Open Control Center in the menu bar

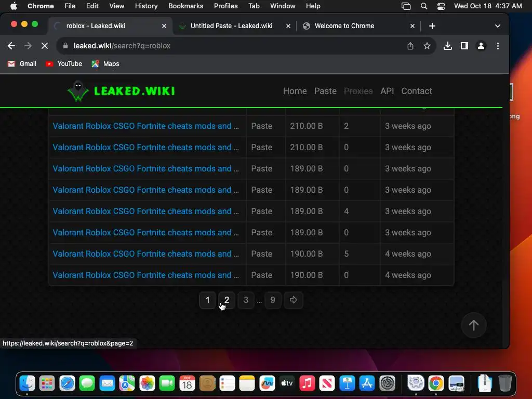(441, 6)
